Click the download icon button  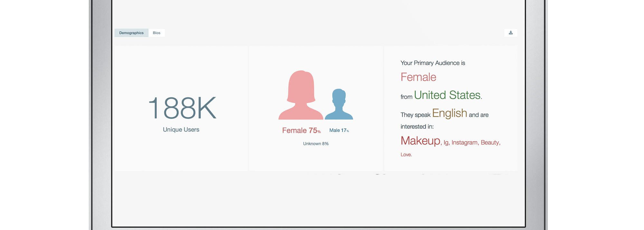tap(510, 33)
